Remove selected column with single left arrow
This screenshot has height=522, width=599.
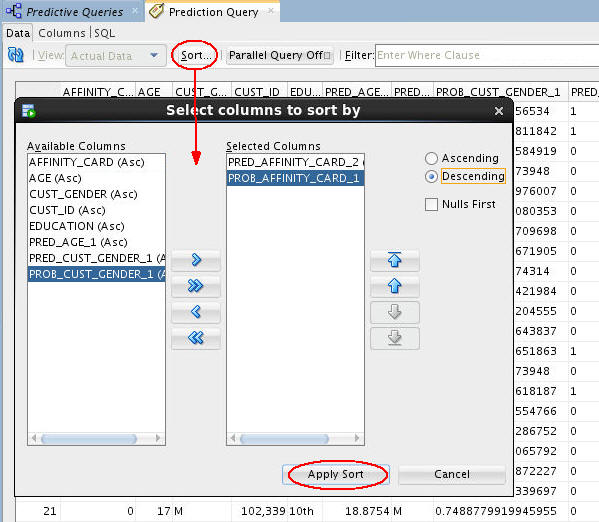196,312
